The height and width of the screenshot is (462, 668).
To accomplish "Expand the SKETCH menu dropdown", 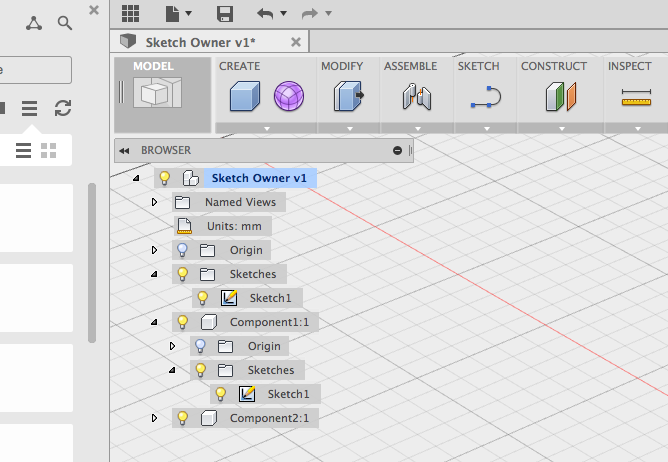I will (487, 128).
